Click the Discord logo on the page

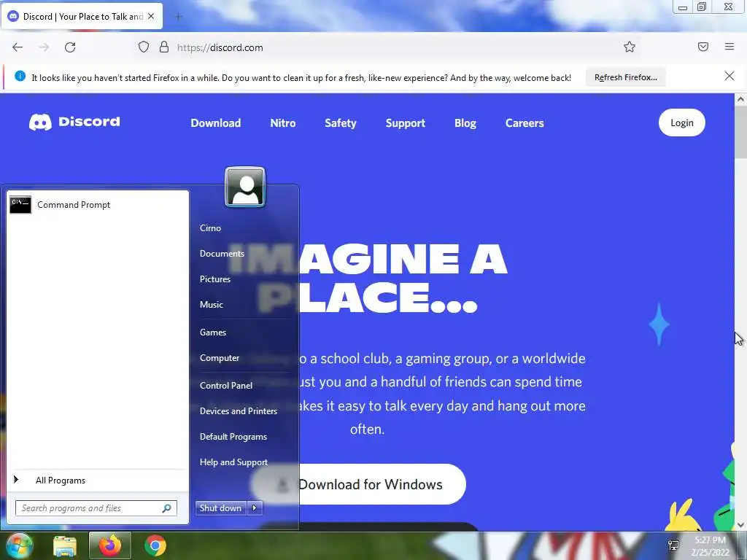pos(75,122)
